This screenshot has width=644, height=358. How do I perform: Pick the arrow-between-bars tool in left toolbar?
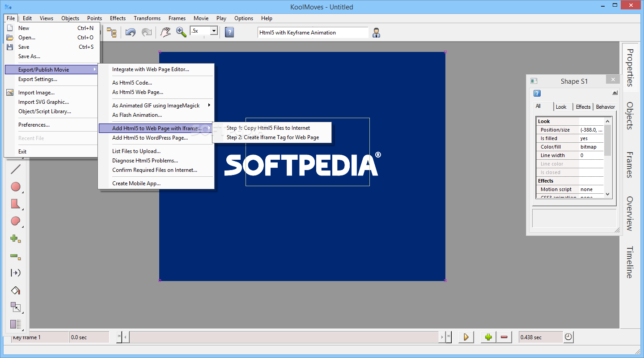click(16, 273)
